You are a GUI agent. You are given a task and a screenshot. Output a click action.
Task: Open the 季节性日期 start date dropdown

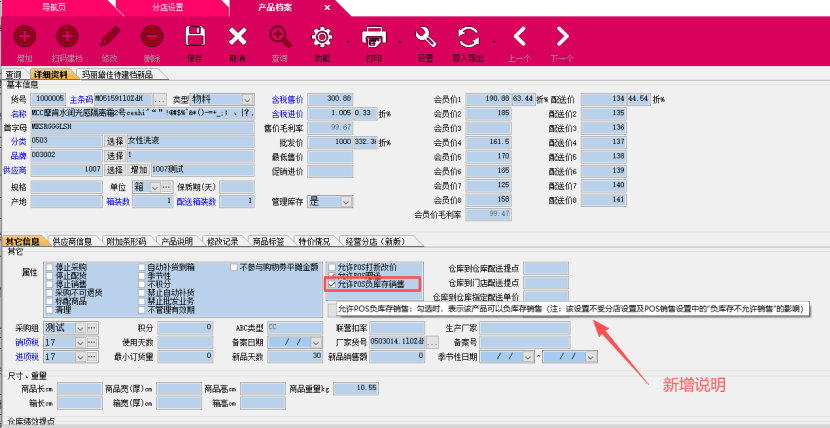[528, 357]
